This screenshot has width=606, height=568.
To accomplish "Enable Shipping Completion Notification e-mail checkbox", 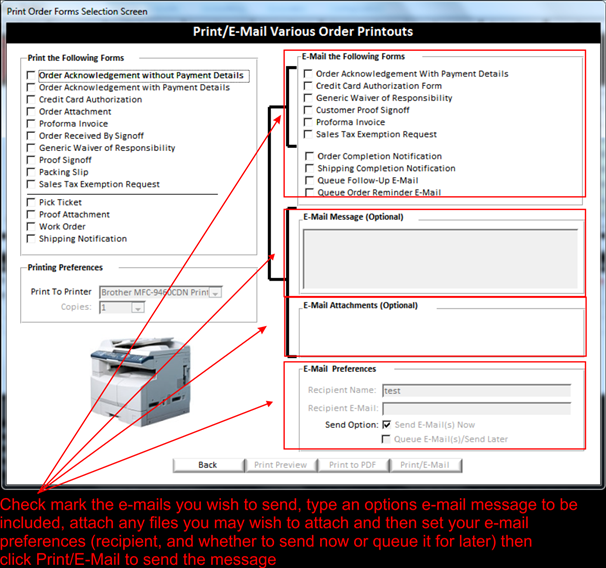I will click(309, 169).
